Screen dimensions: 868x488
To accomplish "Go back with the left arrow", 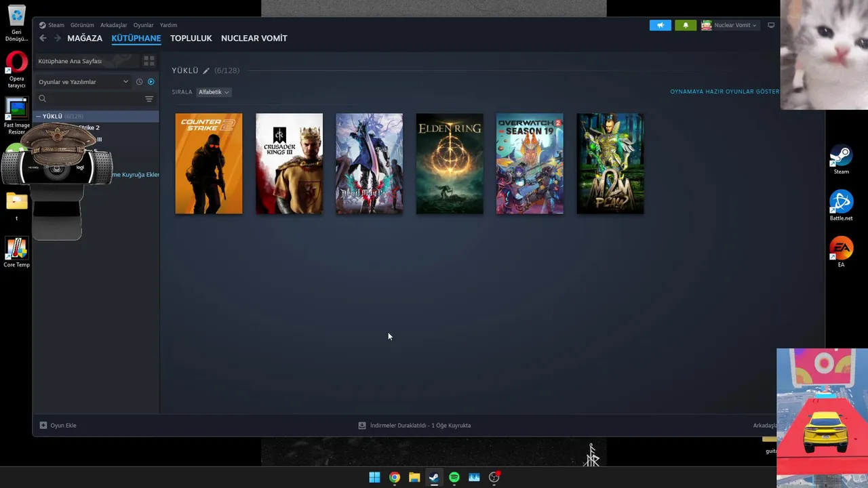I will [43, 38].
